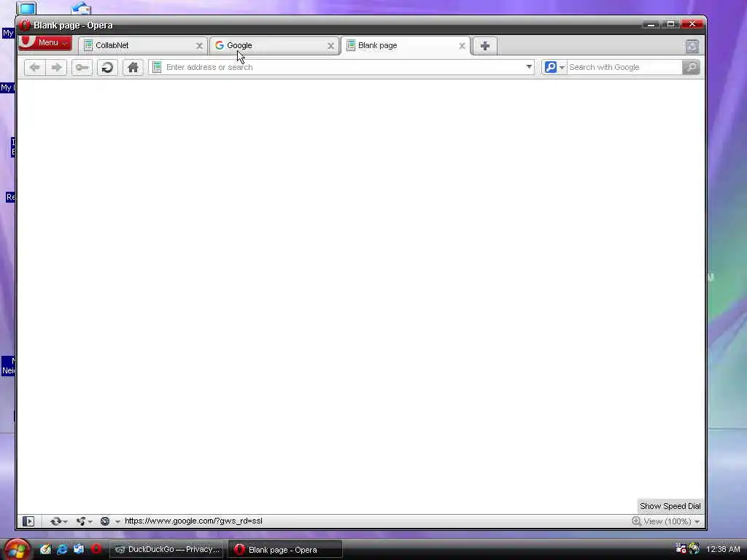Open the password Wand key icon

coord(82,67)
